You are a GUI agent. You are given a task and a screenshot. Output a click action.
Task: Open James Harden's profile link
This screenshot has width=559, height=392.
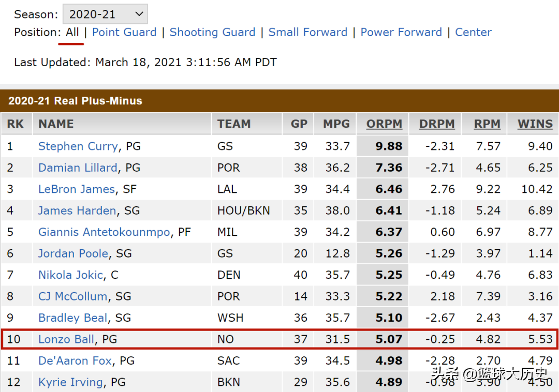77,210
